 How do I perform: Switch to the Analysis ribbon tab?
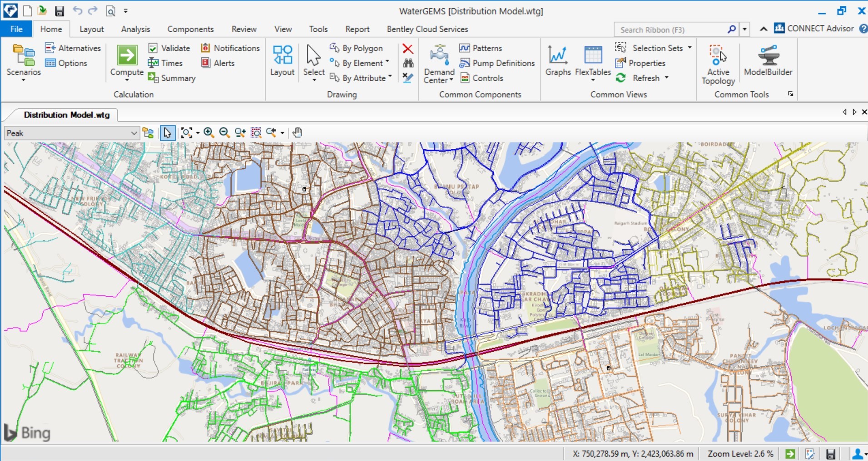pos(135,29)
